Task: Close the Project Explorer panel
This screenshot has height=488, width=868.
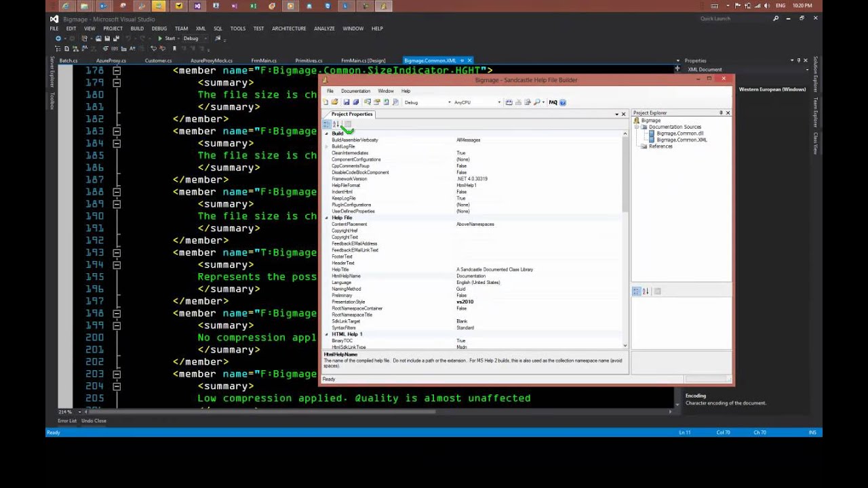Action: pyautogui.click(x=728, y=113)
